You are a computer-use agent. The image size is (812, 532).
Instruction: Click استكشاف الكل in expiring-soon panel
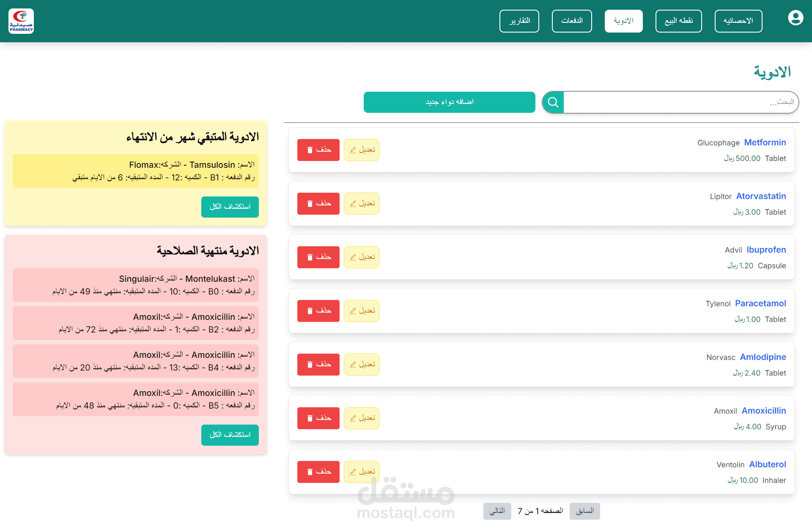230,207
